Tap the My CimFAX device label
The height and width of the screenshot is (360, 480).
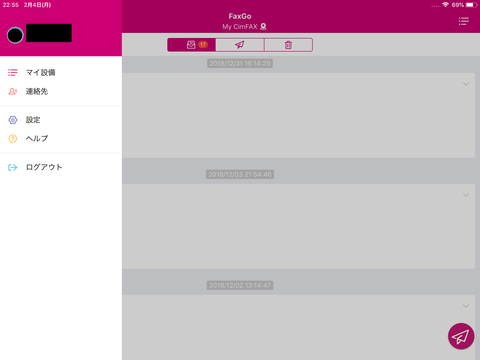[240, 27]
